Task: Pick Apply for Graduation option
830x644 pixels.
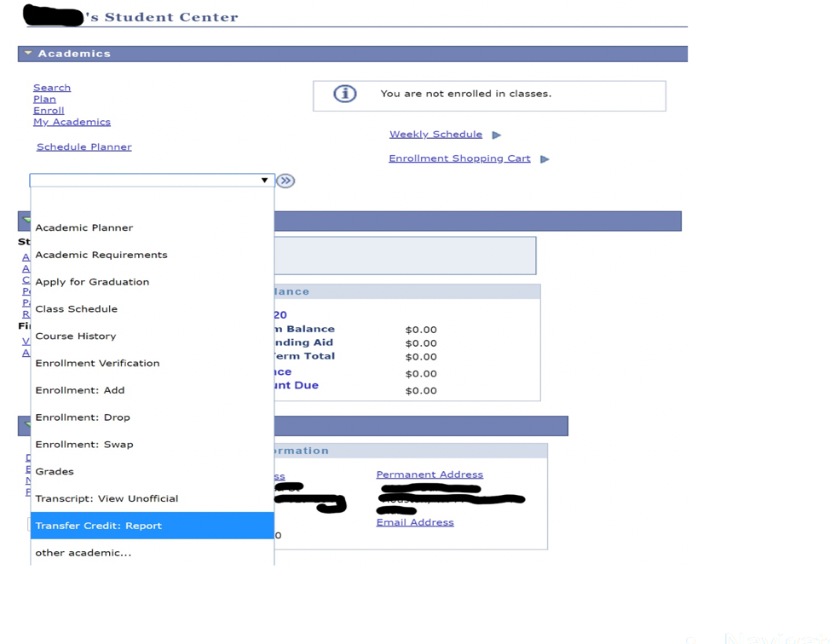Action: 92,282
